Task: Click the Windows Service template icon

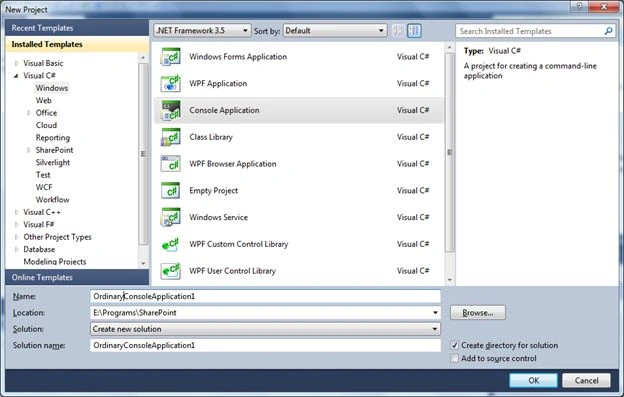Action: click(x=170, y=217)
